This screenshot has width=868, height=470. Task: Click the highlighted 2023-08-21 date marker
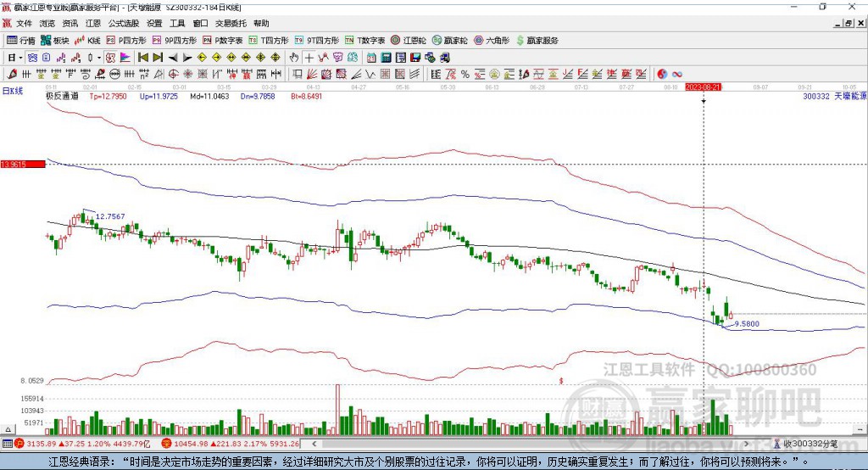[x=703, y=87]
